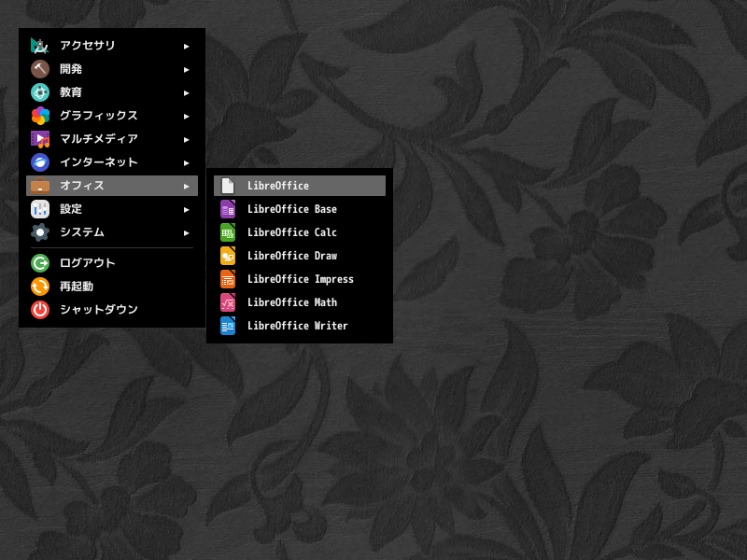Expand the 設定 submenu arrow
747x560 pixels.
click(x=186, y=209)
